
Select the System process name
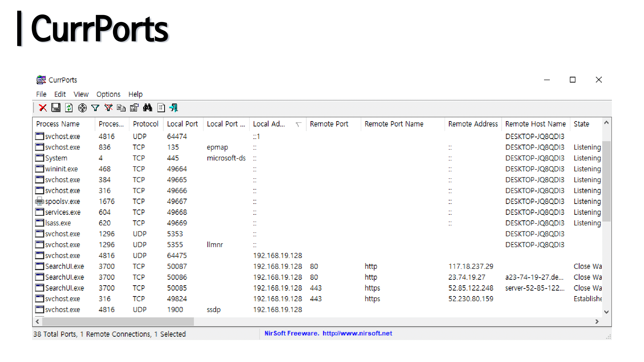[56, 158]
